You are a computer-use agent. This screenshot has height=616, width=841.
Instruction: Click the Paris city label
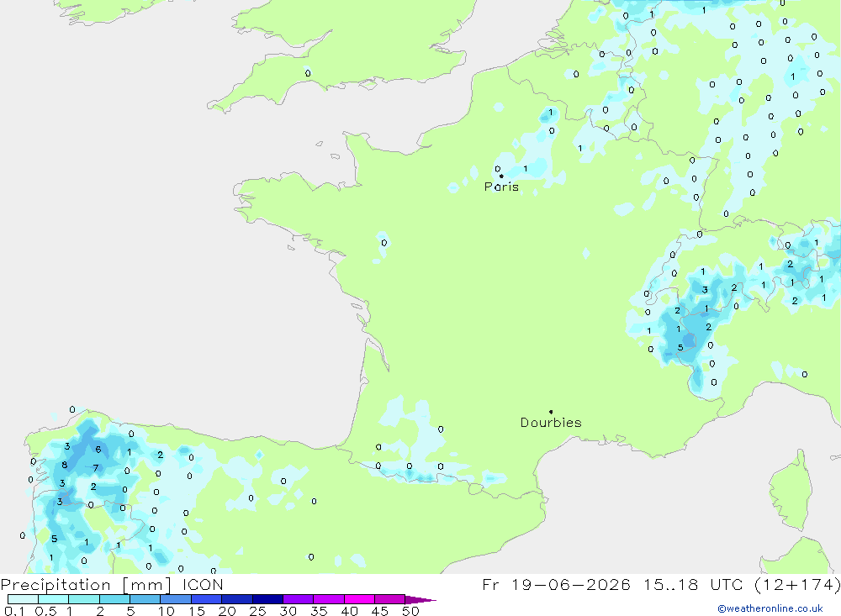501,187
